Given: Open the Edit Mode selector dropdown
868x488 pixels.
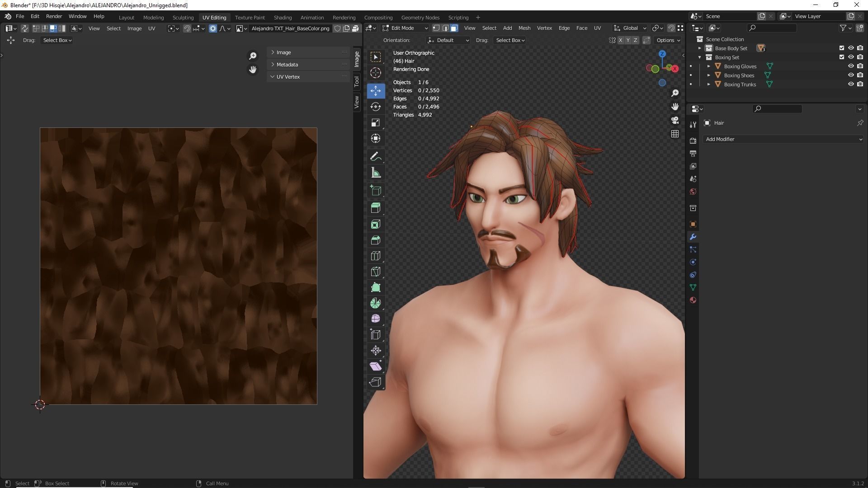Looking at the screenshot, I should point(405,28).
